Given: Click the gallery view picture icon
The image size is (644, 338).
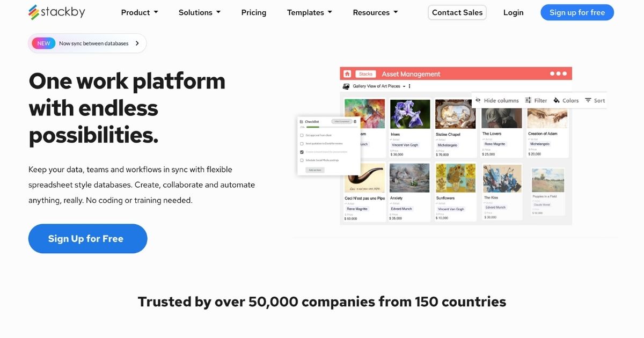Looking at the screenshot, I should tap(346, 86).
